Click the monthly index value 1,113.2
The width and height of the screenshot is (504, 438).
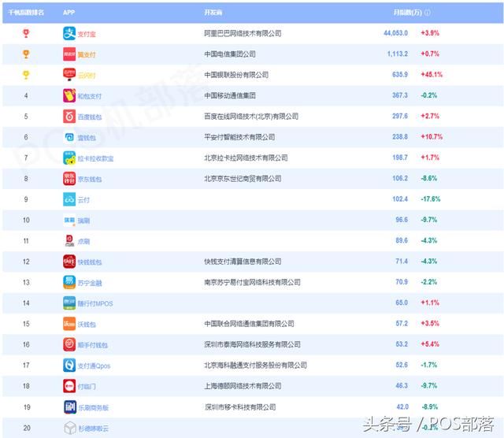pyautogui.click(x=398, y=54)
